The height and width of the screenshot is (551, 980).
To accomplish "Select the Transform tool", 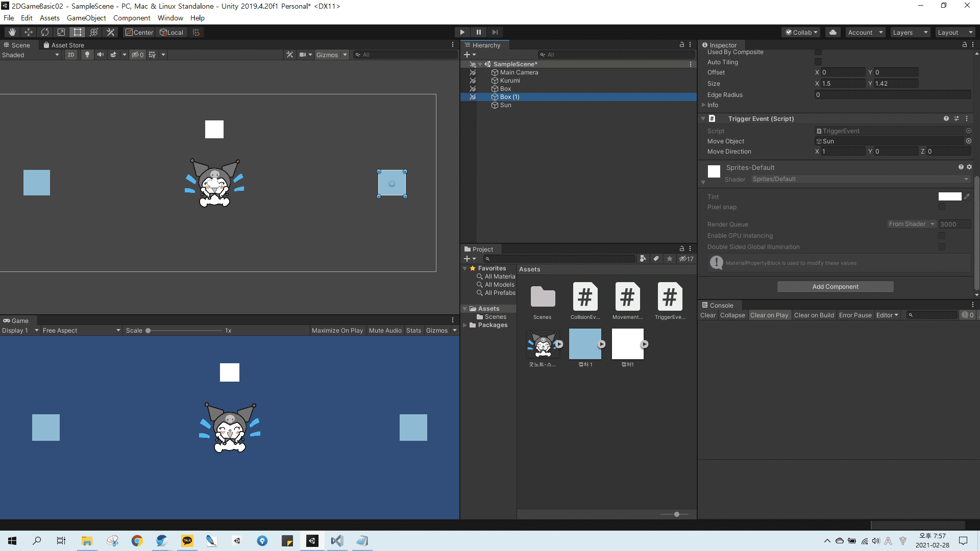I will (94, 32).
